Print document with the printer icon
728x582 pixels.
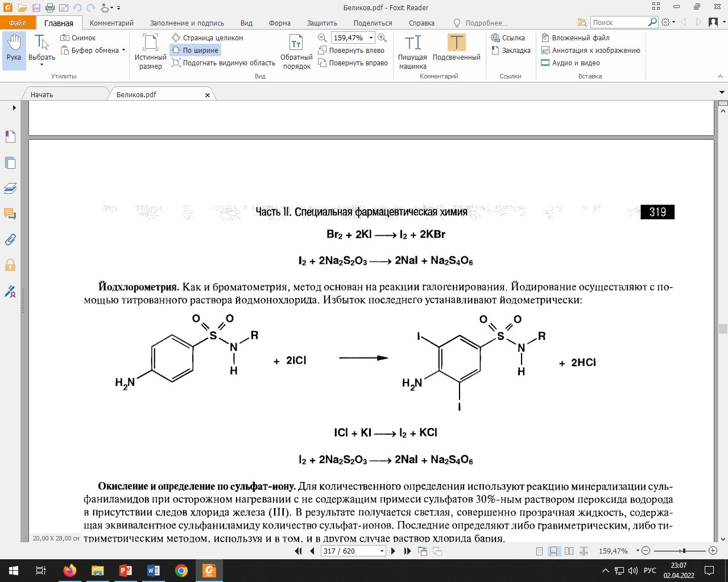point(49,8)
